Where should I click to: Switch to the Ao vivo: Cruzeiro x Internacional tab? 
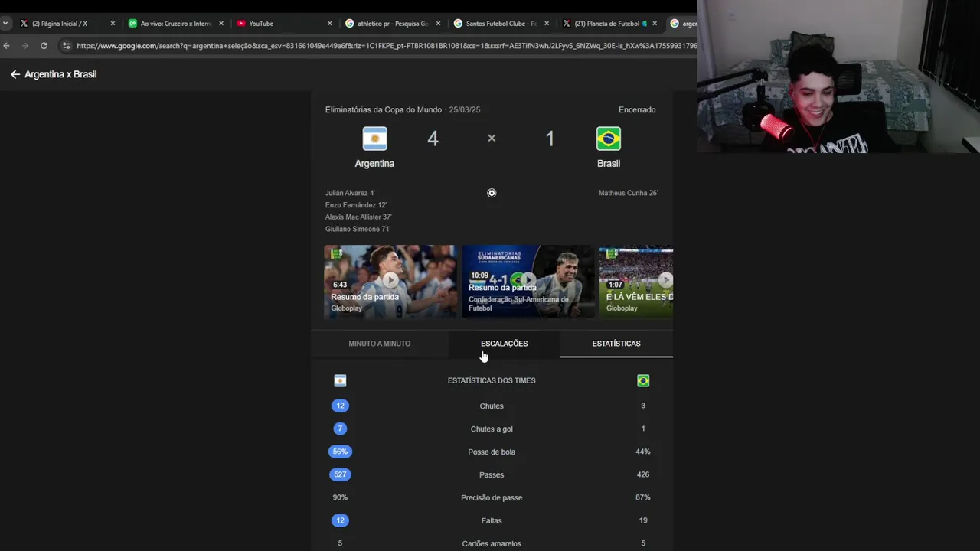click(176, 24)
